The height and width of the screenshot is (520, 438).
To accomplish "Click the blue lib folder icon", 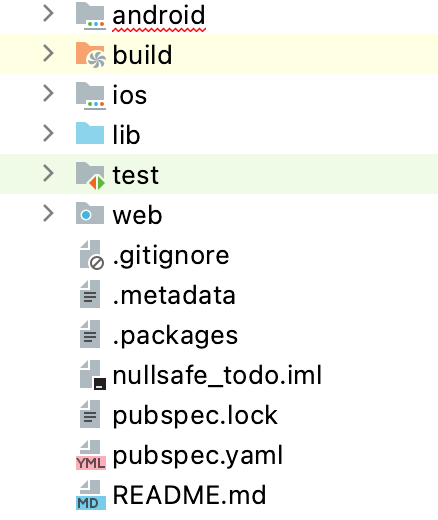I will point(90,133).
